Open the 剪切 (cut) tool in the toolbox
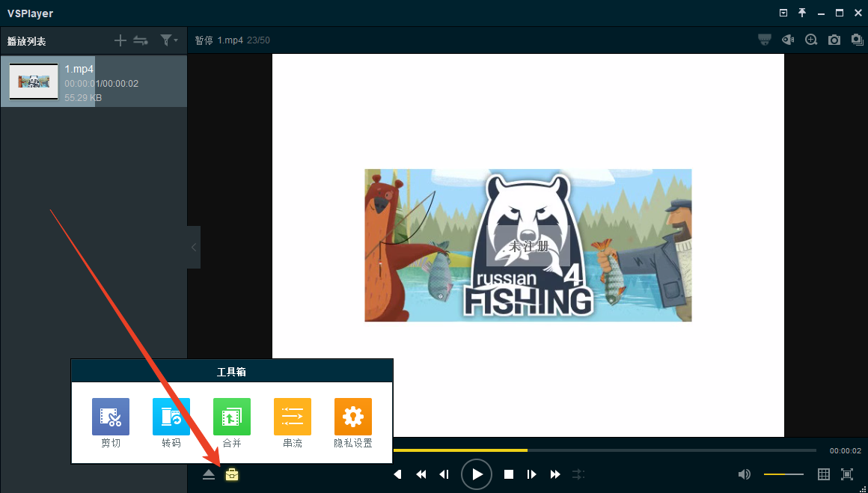 [111, 417]
